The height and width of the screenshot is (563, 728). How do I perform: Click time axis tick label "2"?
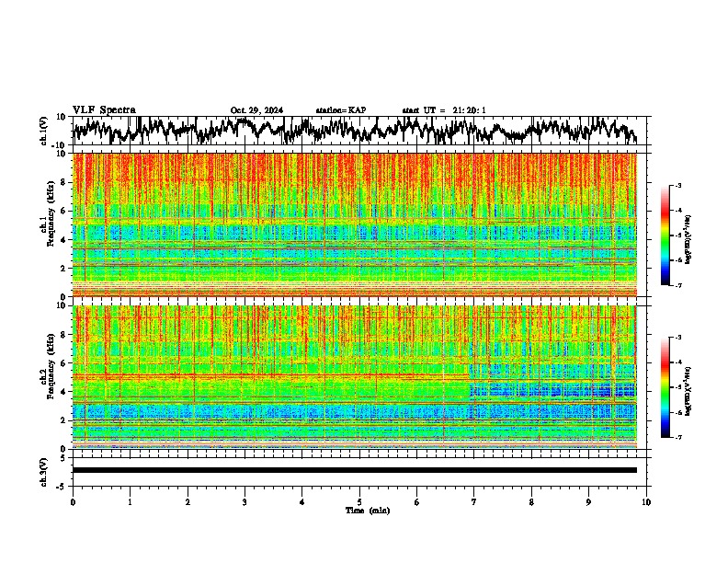188,502
